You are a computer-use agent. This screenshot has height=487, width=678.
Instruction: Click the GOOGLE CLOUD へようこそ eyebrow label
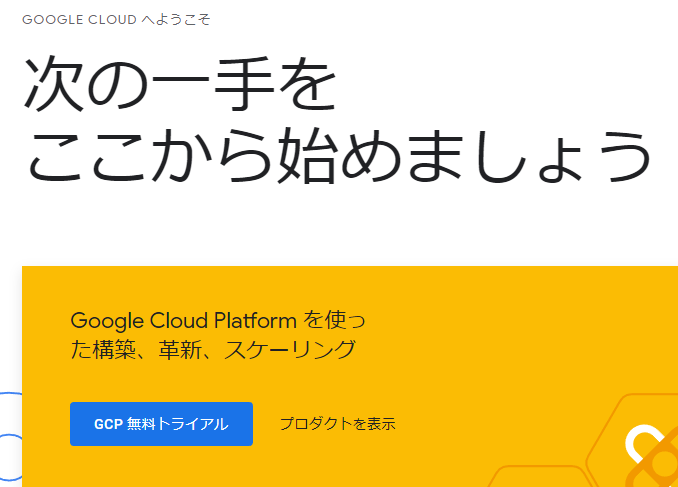[116, 19]
